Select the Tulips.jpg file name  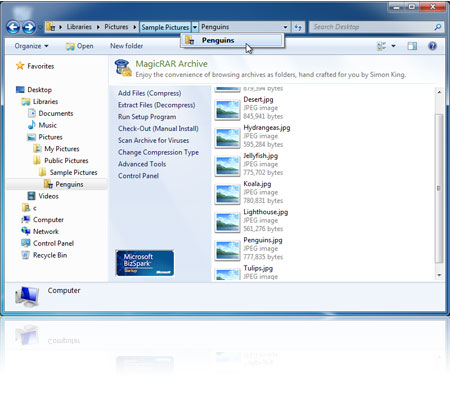point(258,268)
